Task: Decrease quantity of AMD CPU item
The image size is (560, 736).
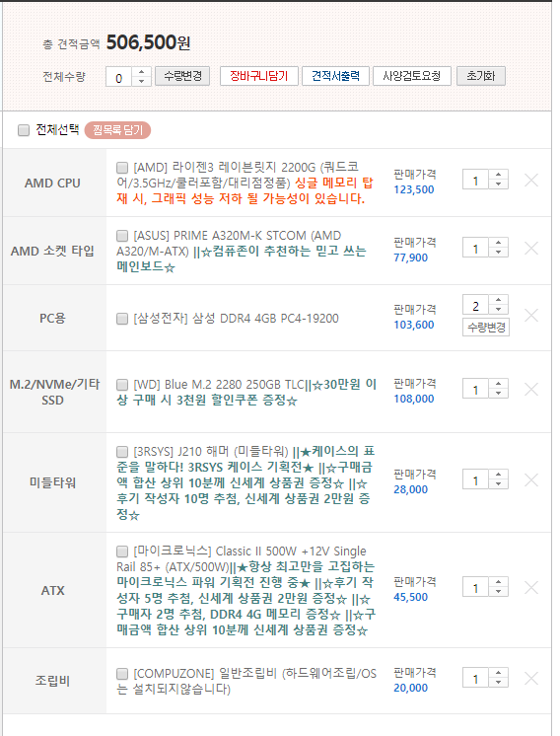Action: 499,184
